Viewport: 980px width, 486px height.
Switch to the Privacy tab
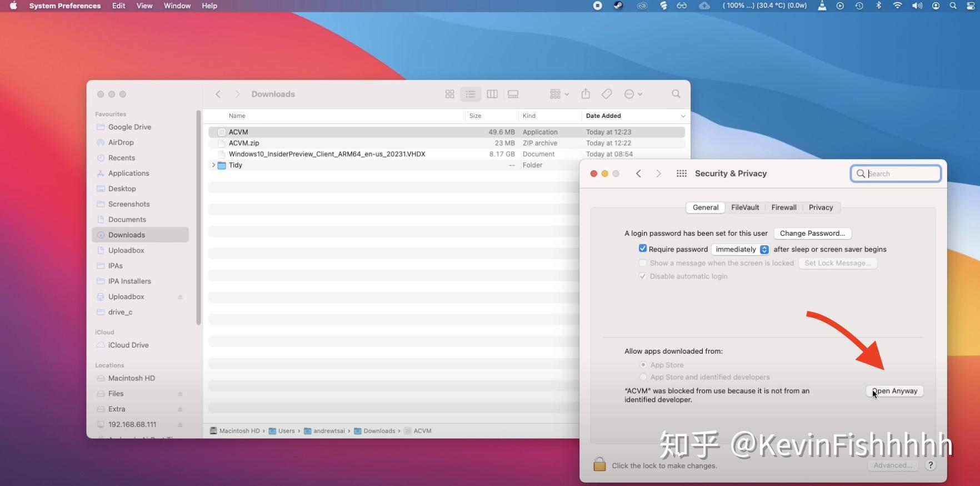click(821, 207)
